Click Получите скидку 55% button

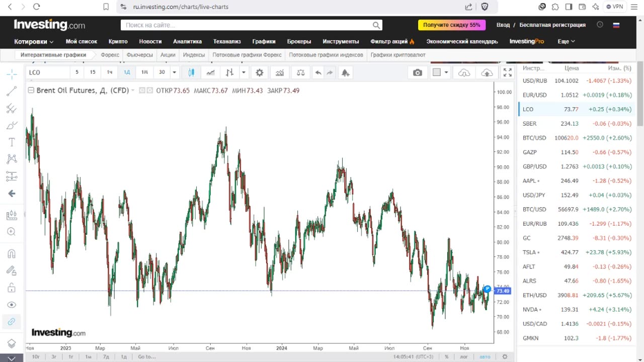[452, 25]
